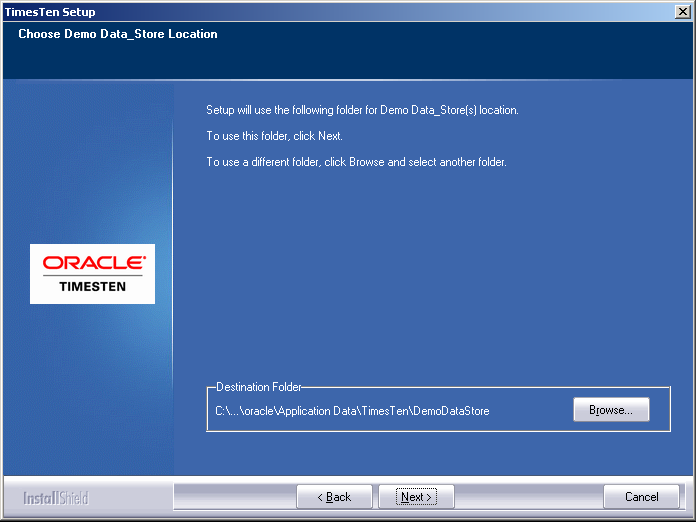Click the Next button to continue

pos(416,496)
